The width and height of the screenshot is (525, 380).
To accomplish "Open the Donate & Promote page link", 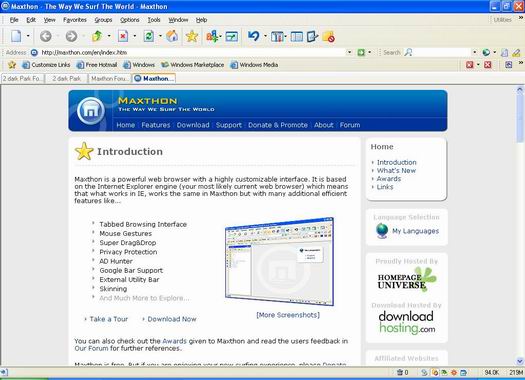I will pos(278,125).
